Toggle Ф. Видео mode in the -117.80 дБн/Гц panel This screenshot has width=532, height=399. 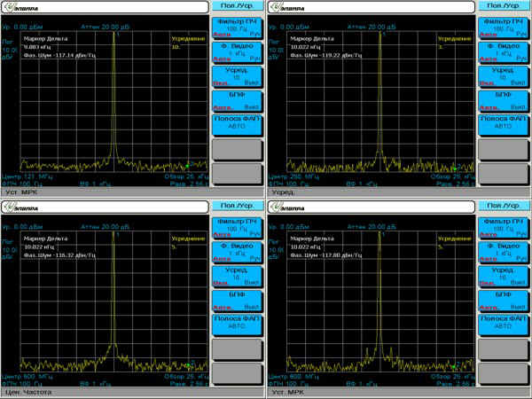503,251
